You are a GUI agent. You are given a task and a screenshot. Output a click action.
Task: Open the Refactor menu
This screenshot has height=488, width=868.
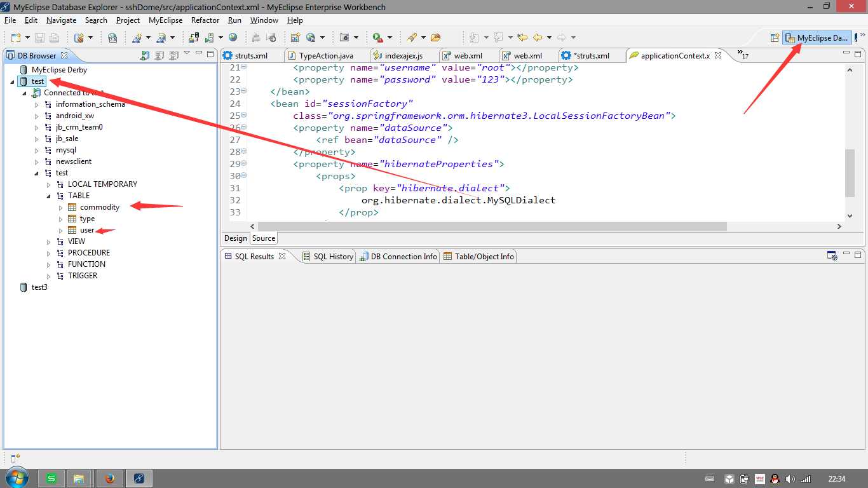pyautogui.click(x=205, y=20)
